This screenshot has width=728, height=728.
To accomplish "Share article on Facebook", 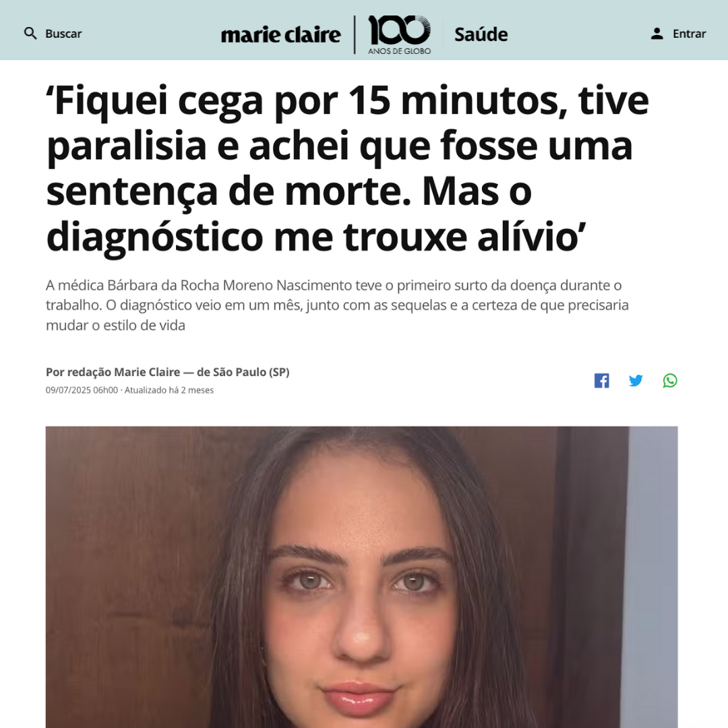I will click(602, 381).
